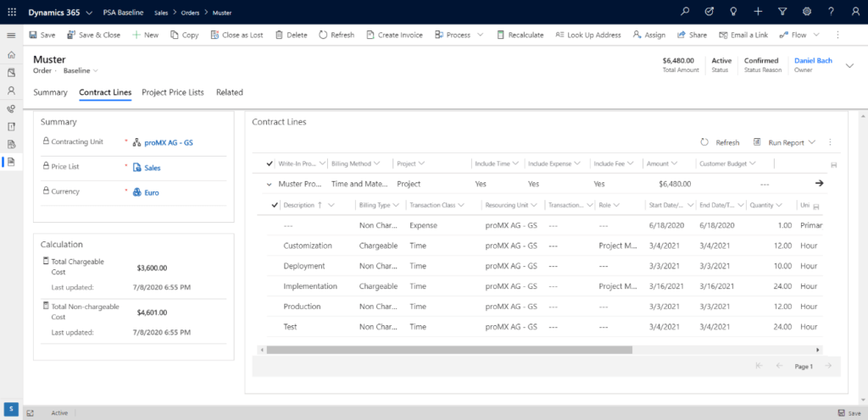
Task: Click Save & Close command
Action: (93, 35)
